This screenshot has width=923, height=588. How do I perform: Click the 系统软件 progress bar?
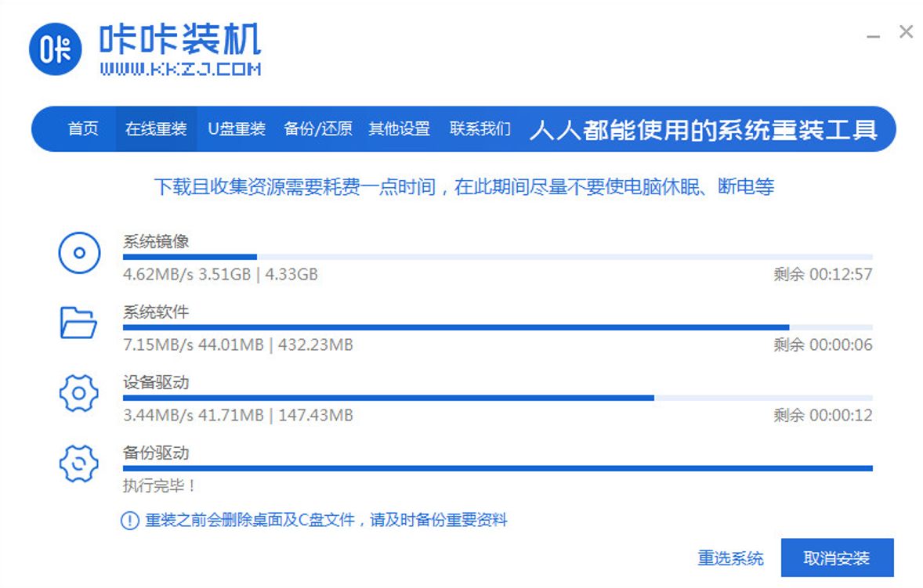point(498,327)
